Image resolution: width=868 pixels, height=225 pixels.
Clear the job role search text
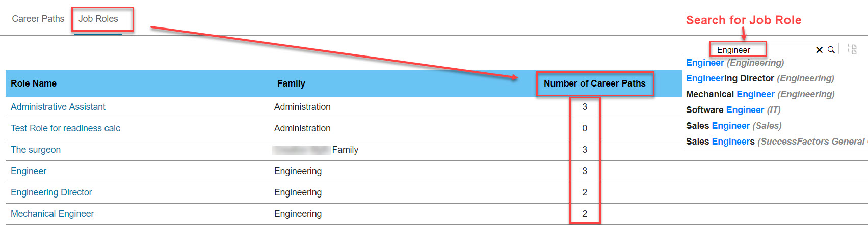tap(819, 50)
